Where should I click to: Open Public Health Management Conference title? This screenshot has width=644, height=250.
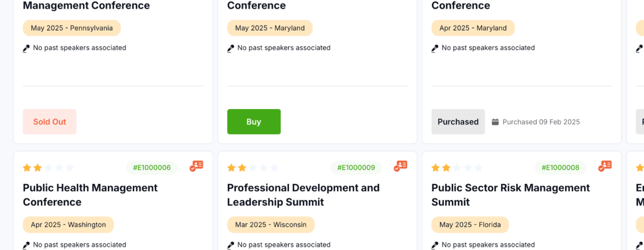(x=90, y=195)
